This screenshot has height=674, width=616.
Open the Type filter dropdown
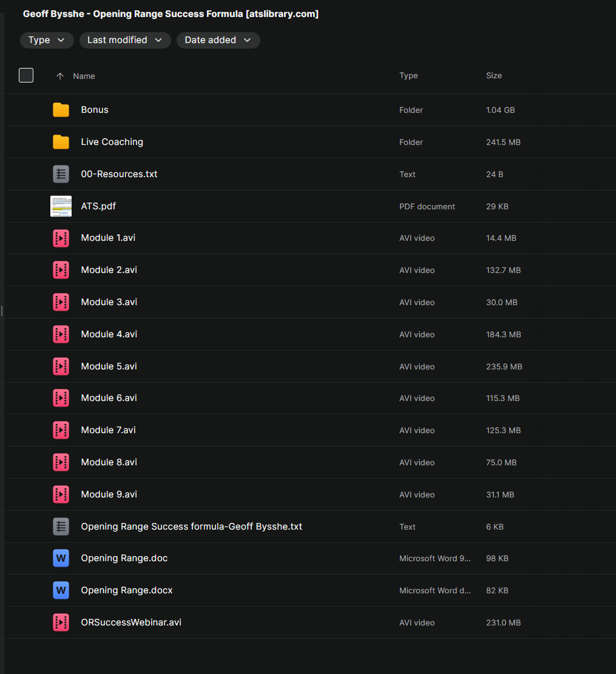point(46,40)
